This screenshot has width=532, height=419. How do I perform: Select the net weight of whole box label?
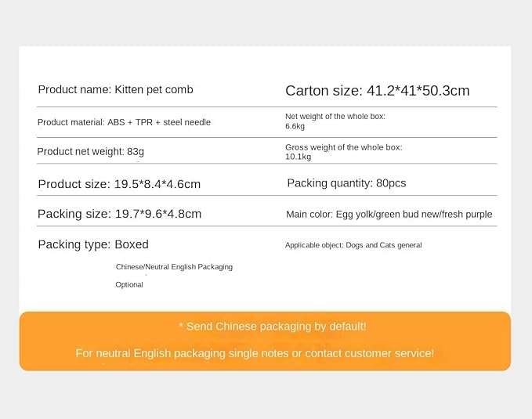point(335,116)
